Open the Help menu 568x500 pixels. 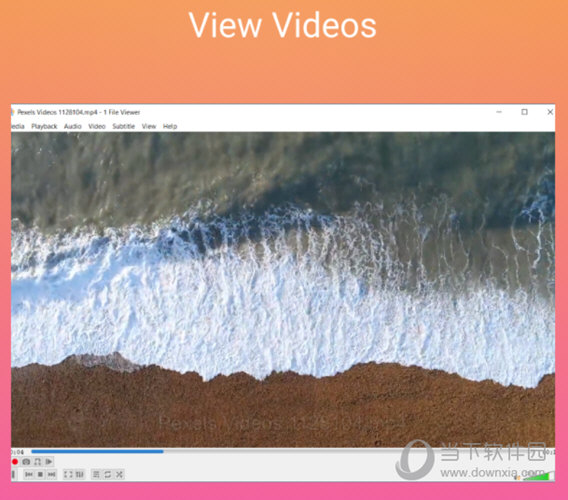point(170,126)
